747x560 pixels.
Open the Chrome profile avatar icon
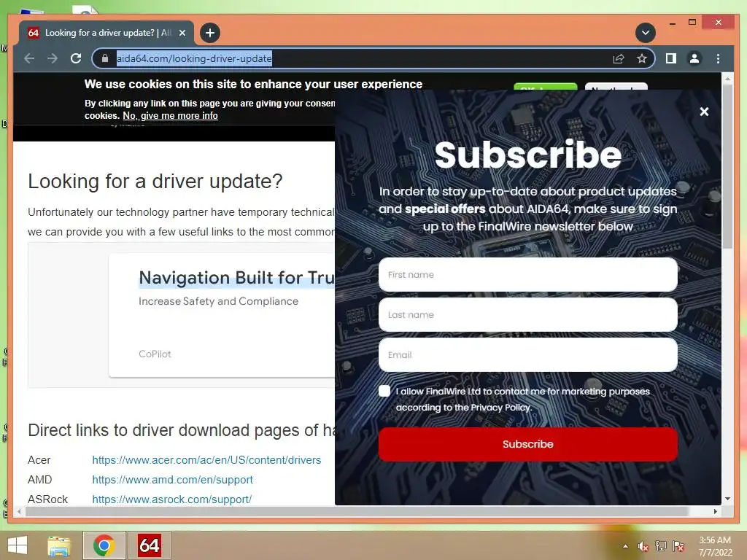(694, 58)
